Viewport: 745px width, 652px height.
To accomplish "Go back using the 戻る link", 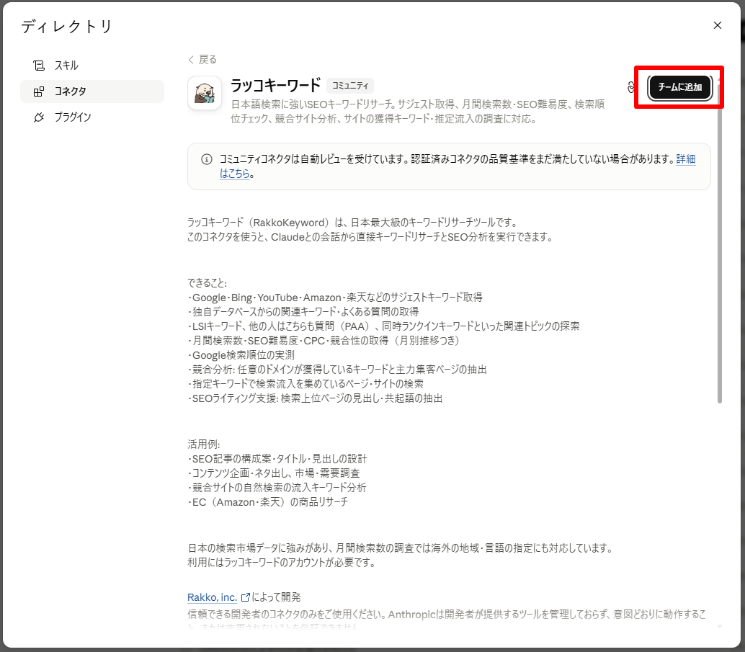I will coord(202,59).
